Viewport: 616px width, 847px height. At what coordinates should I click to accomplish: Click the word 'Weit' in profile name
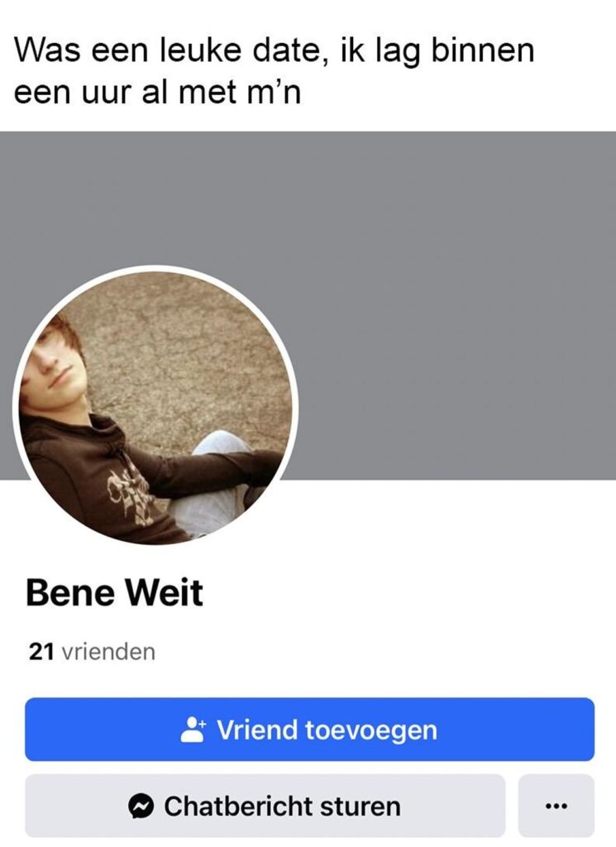click(164, 592)
